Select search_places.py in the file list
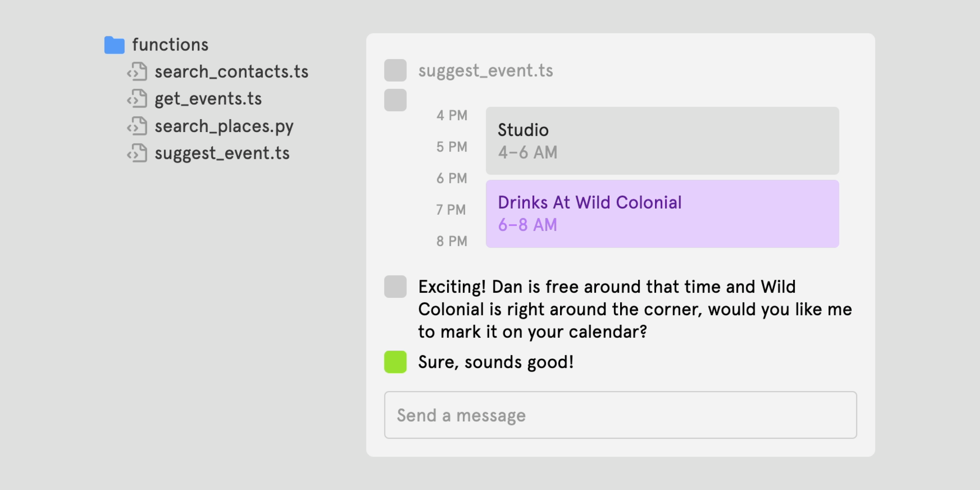Image resolution: width=980 pixels, height=490 pixels. click(224, 126)
